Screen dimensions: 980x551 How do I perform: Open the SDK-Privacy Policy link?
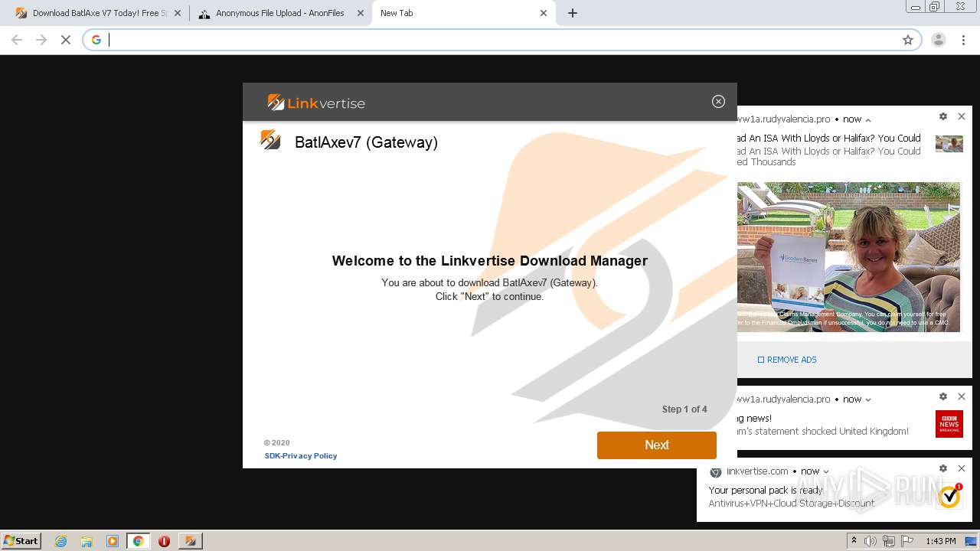point(301,455)
